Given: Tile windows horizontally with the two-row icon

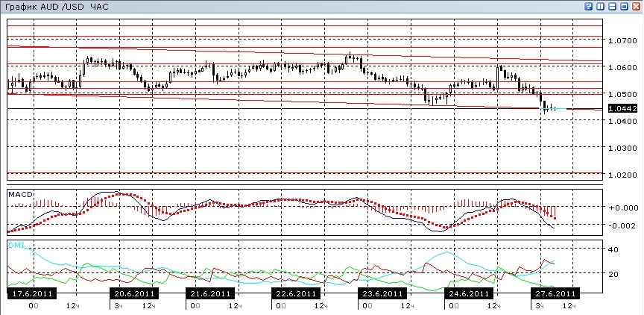Looking at the screenshot, I should [613, 6].
